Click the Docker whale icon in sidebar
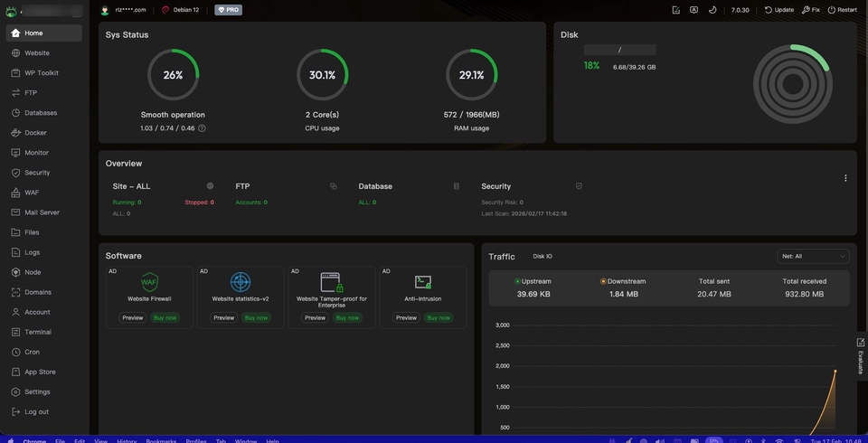This screenshot has height=443, width=868. 15,133
